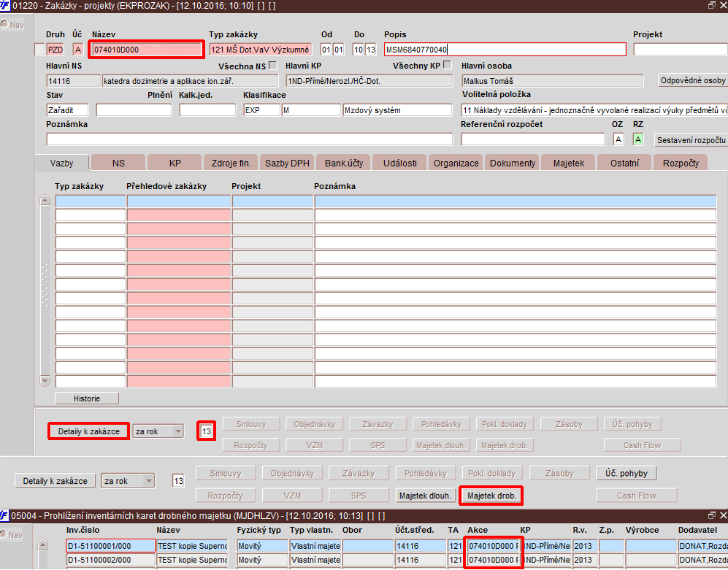Switch to the Rozpočty tab
The height and width of the screenshot is (570, 728).
(681, 163)
